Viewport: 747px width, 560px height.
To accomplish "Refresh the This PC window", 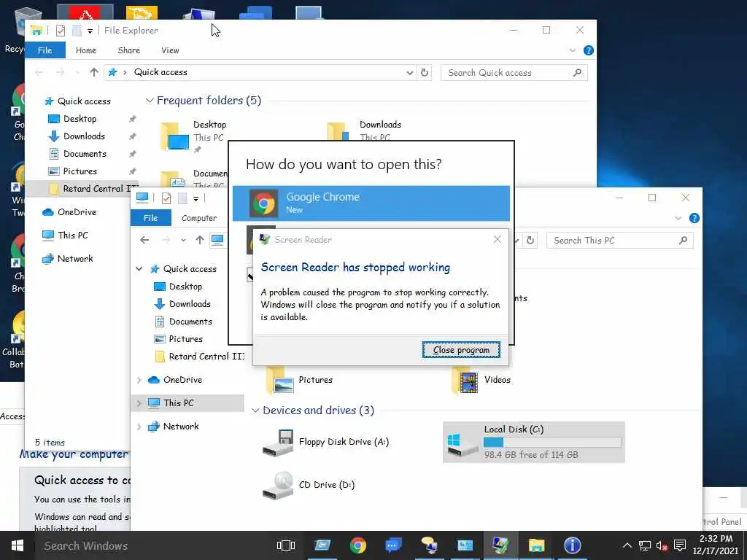I will coord(530,241).
